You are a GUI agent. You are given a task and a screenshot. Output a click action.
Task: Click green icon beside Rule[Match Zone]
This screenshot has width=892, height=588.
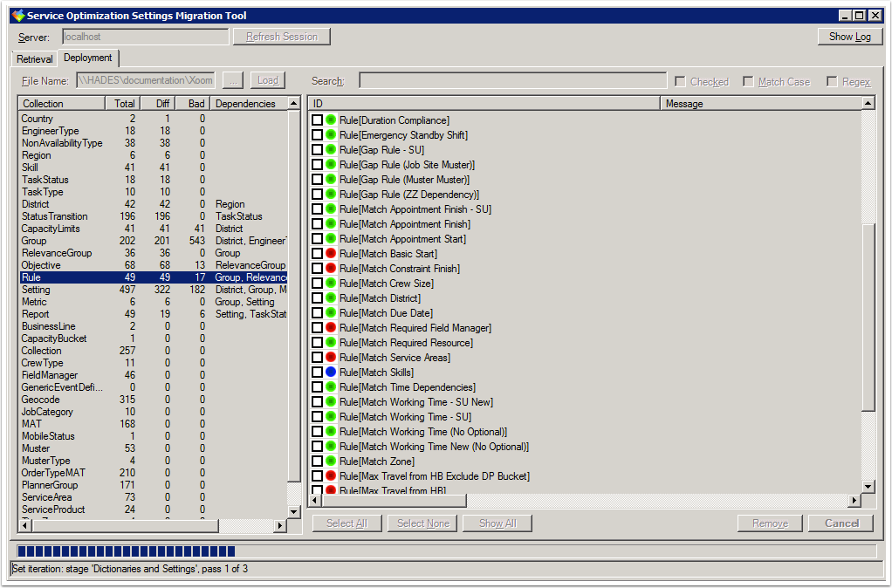(331, 462)
